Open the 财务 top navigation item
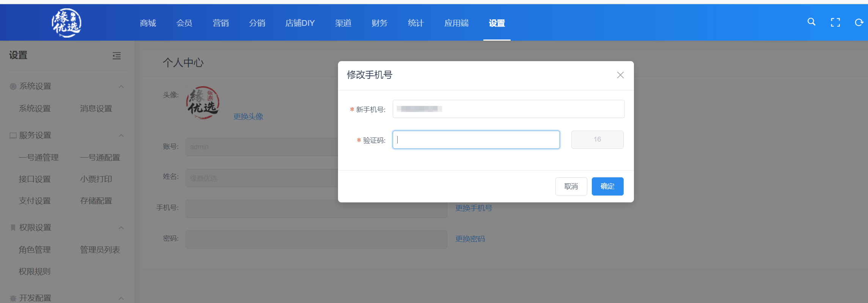 click(x=379, y=23)
